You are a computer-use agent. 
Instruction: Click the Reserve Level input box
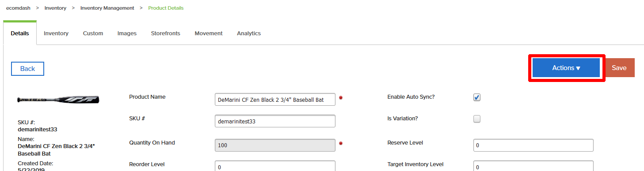[533, 145]
